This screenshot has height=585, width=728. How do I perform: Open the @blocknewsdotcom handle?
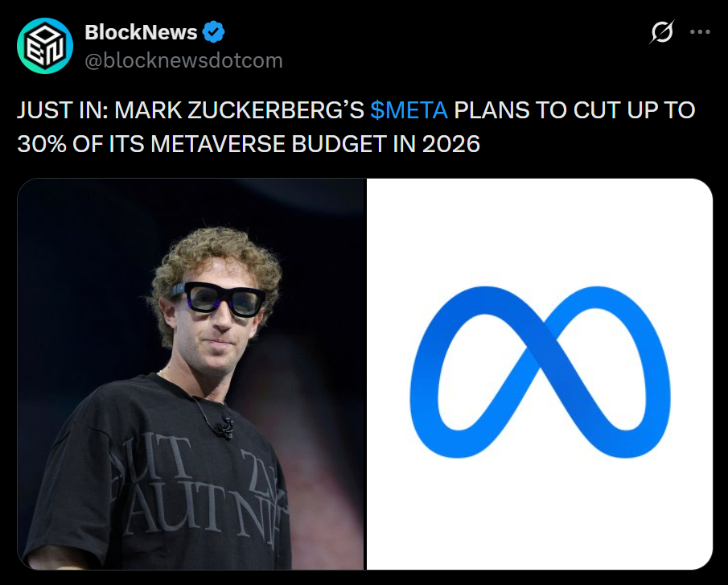pos(184,61)
